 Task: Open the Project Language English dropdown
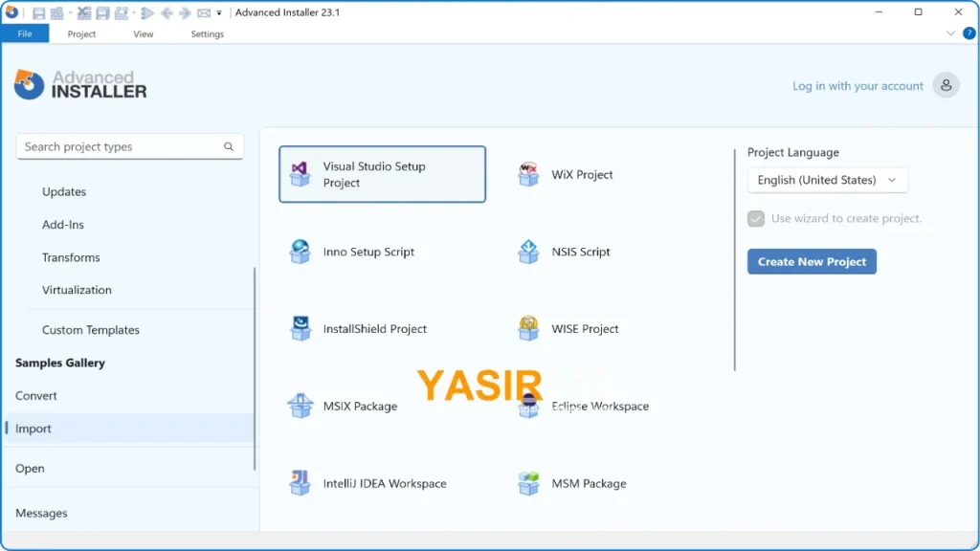(x=828, y=180)
